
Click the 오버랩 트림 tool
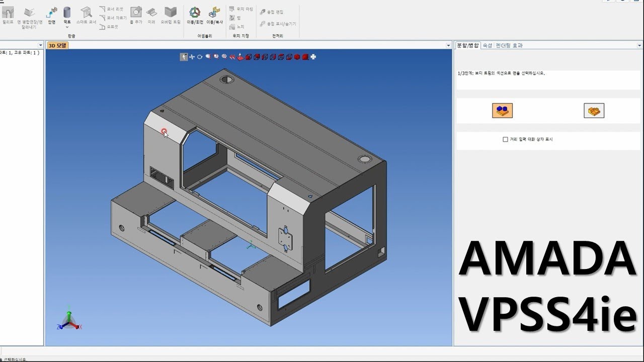coord(171,15)
